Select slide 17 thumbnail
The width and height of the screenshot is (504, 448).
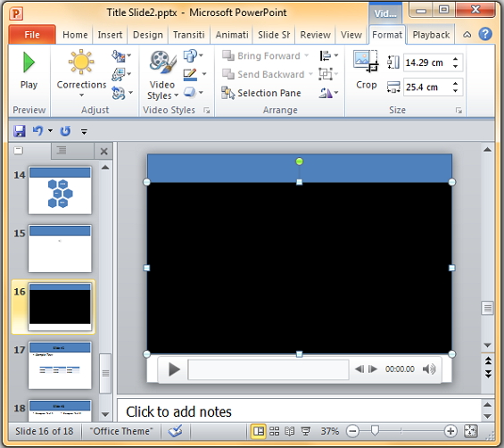point(60,365)
